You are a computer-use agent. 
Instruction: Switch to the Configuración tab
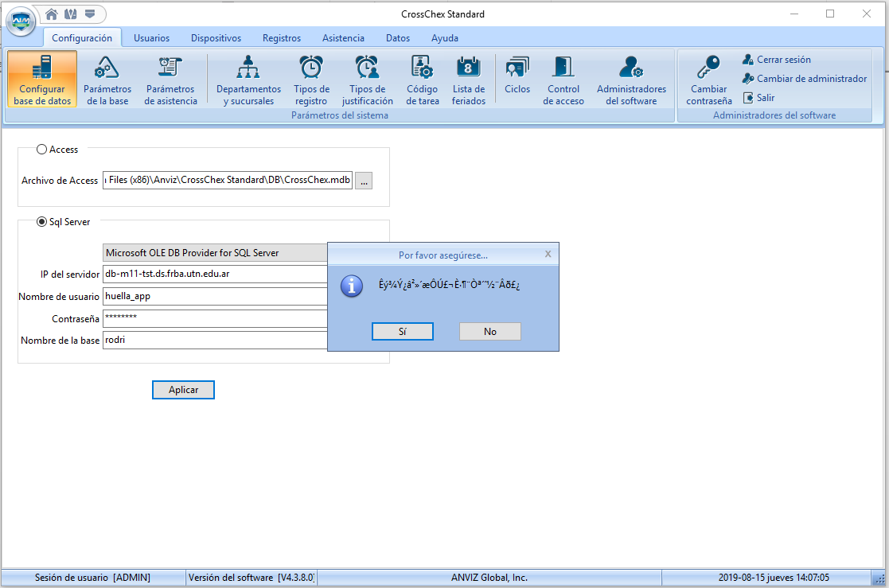pos(82,38)
